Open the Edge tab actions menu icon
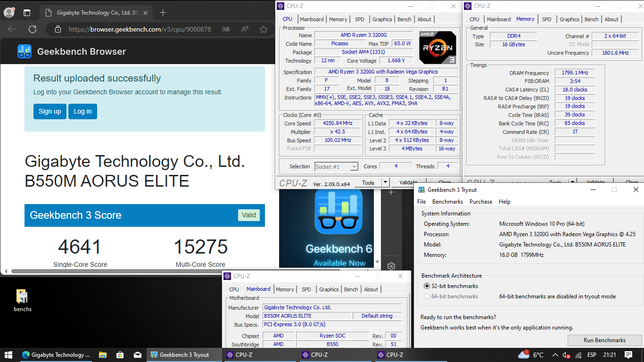644x362 pixels. (x=27, y=13)
